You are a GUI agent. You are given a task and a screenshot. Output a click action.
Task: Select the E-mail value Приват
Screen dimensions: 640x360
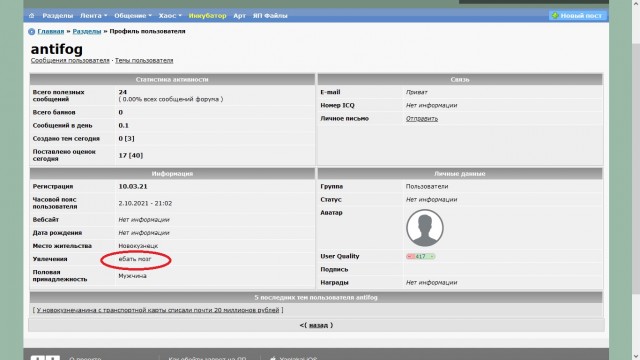coord(416,93)
